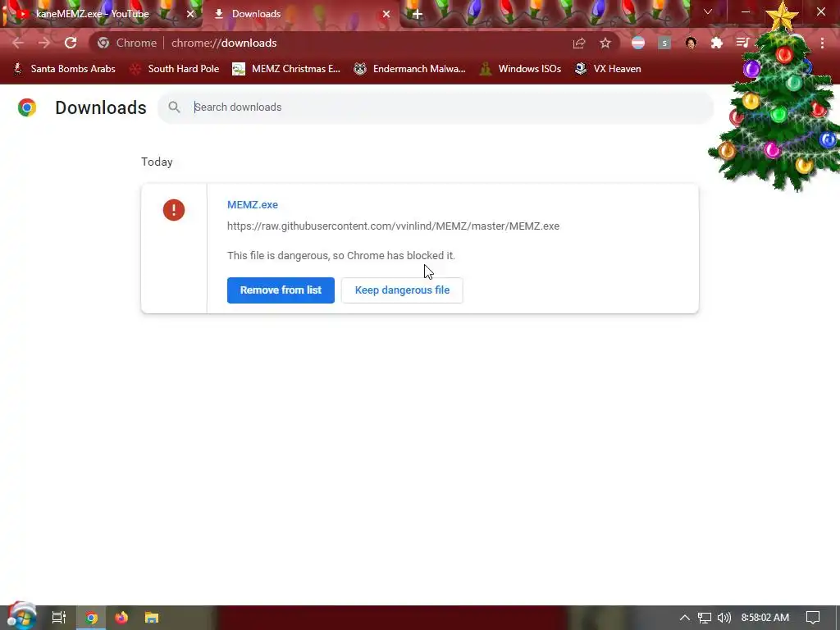Viewport: 840px width, 630px height.
Task: Bookmark this page with the star icon
Action: pos(605,43)
